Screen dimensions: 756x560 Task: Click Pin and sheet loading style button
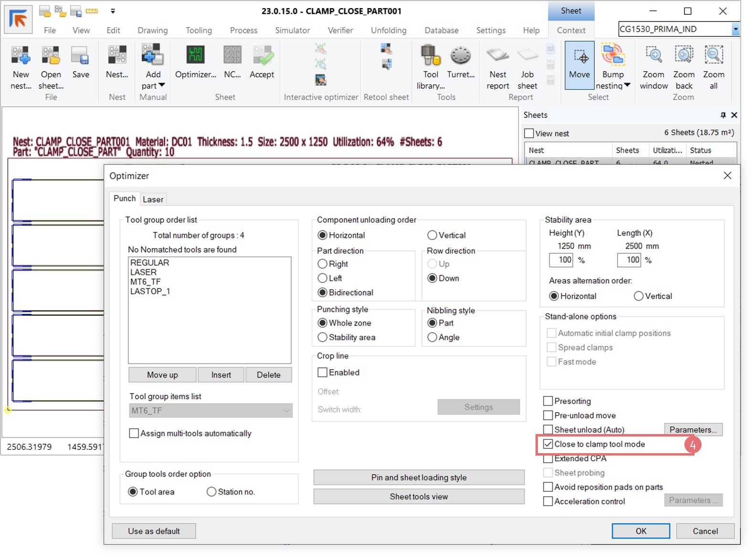pyautogui.click(x=419, y=477)
